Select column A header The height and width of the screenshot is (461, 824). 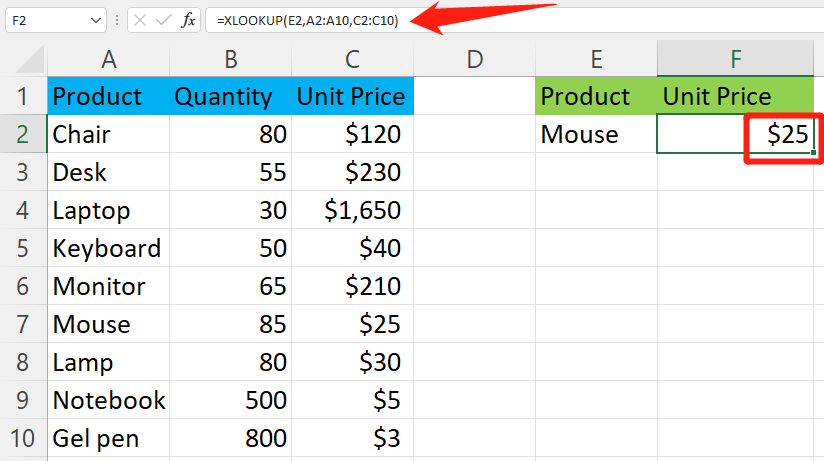[108, 60]
